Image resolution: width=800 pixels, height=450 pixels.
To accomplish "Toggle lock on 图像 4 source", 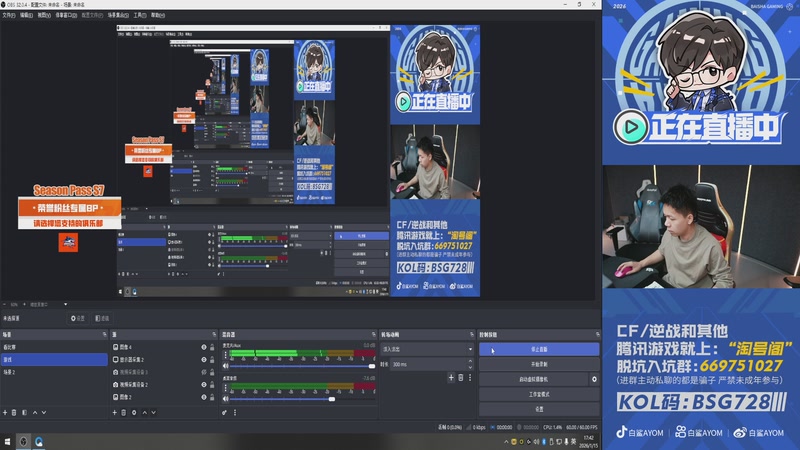I will point(212,347).
